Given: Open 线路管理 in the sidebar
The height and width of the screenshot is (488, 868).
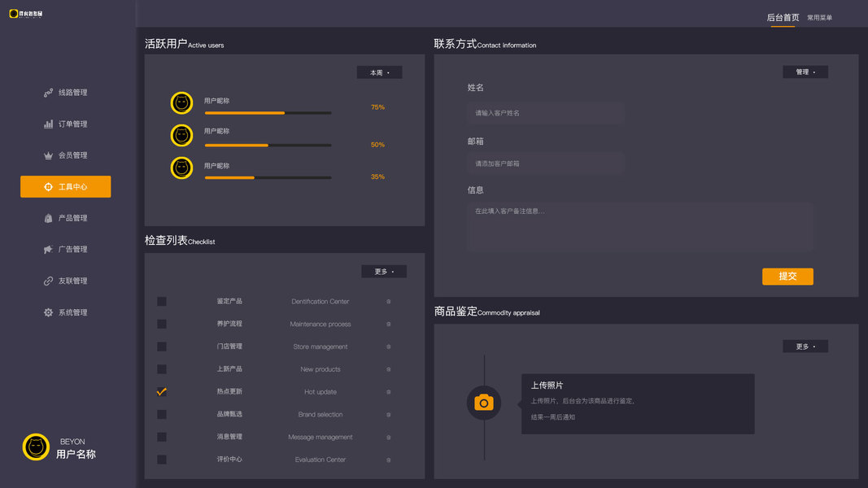Looking at the screenshot, I should tap(65, 93).
